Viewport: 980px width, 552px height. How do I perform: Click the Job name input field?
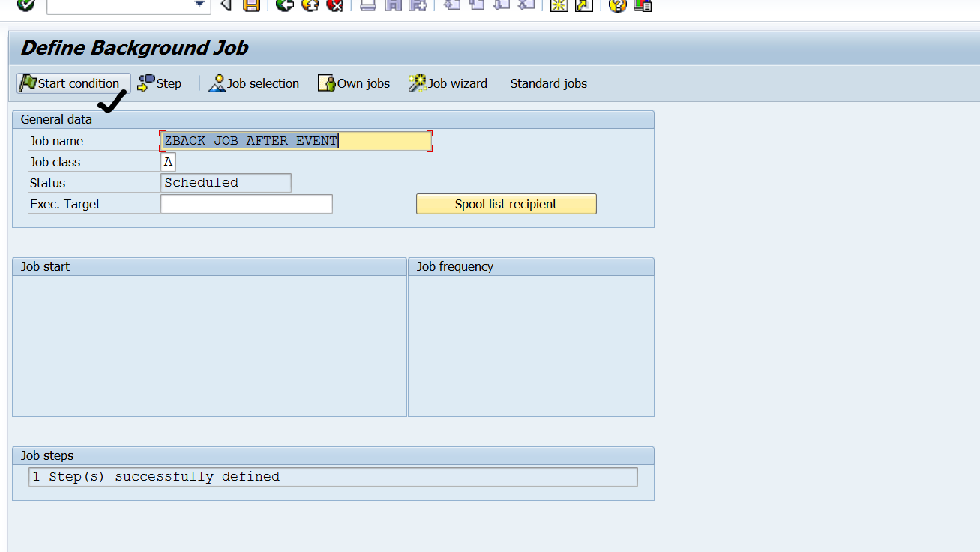296,141
